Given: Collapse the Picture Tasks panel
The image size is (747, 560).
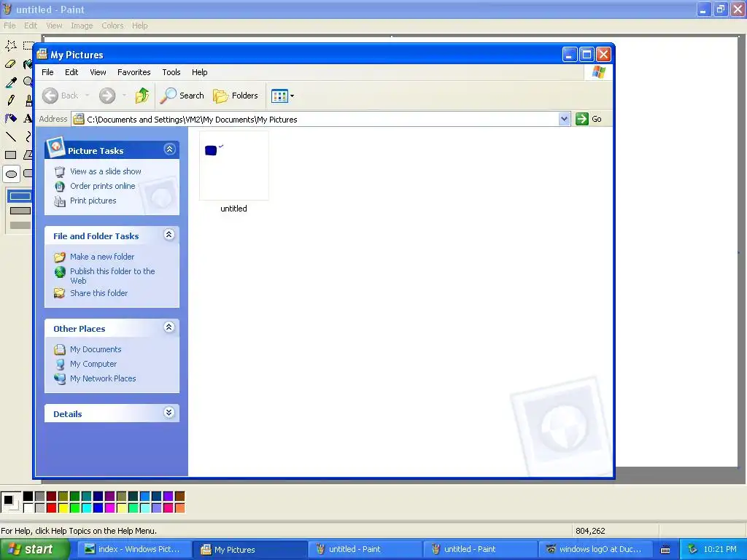Looking at the screenshot, I should click(169, 149).
